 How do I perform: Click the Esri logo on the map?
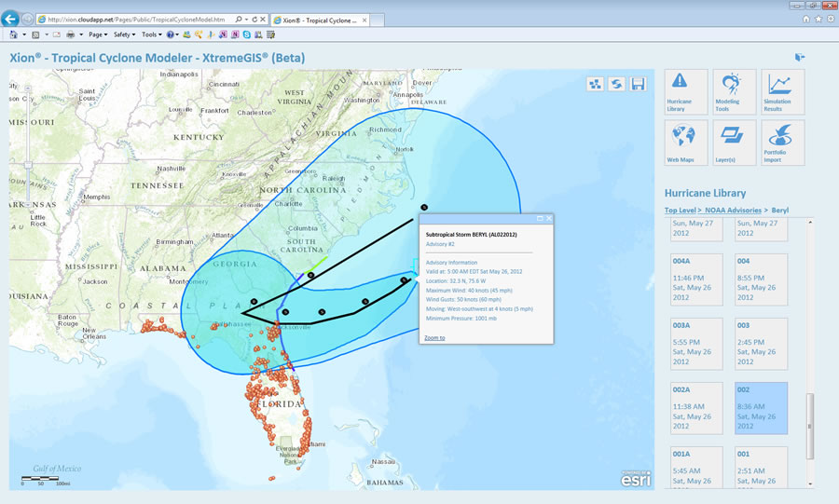click(636, 478)
